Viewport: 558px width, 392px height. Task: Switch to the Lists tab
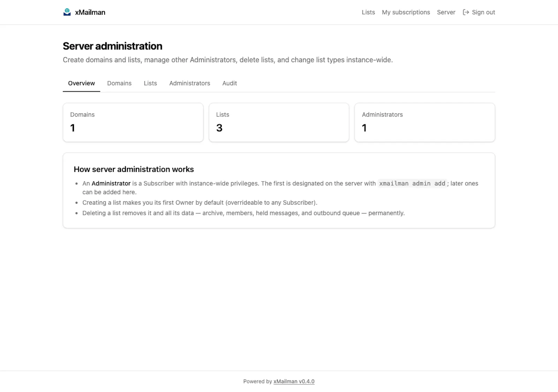click(x=150, y=83)
